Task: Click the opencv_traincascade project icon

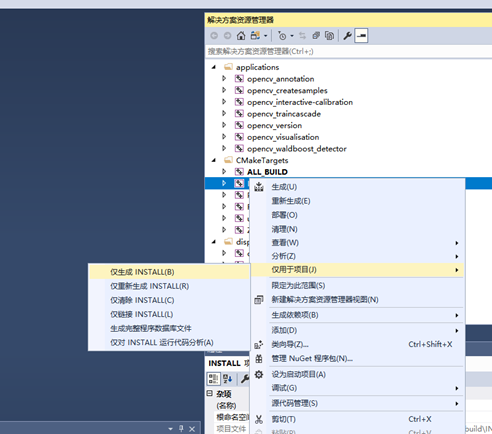Action: pos(239,114)
